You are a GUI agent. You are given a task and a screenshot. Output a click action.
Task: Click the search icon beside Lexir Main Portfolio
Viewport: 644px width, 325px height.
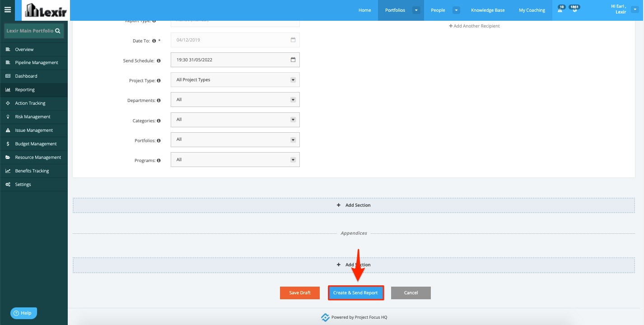(x=57, y=31)
